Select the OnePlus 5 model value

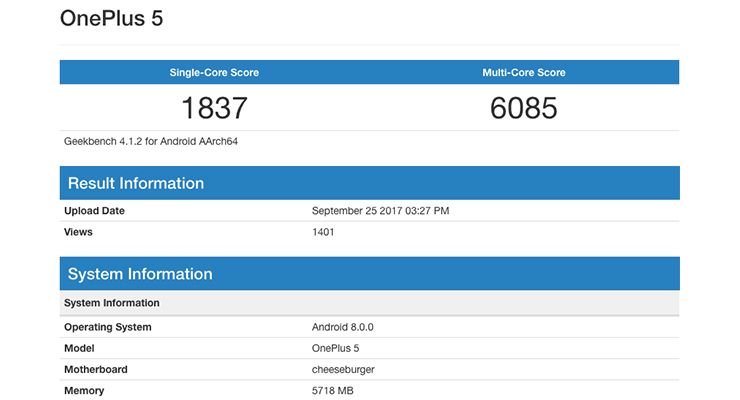[x=335, y=348]
